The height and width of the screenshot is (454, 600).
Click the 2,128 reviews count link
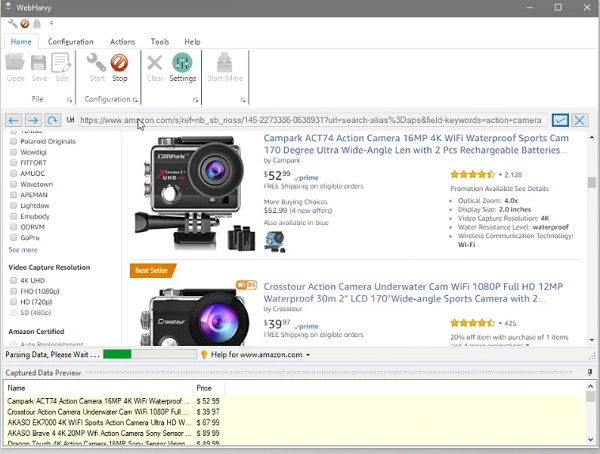pos(513,175)
